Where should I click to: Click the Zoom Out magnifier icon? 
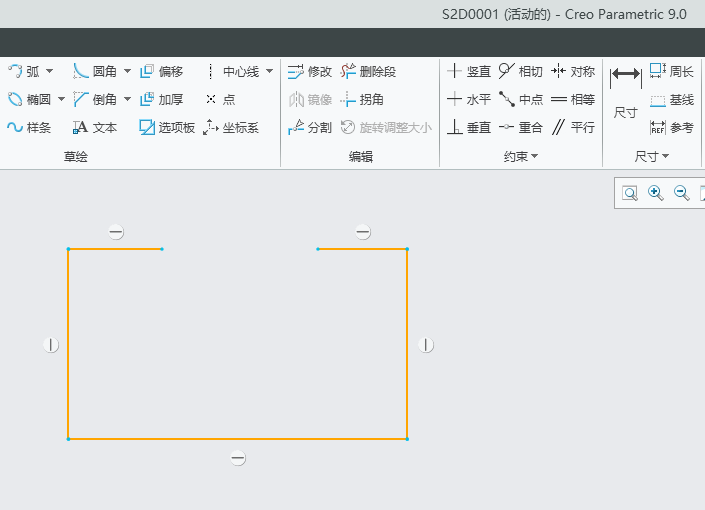(682, 193)
